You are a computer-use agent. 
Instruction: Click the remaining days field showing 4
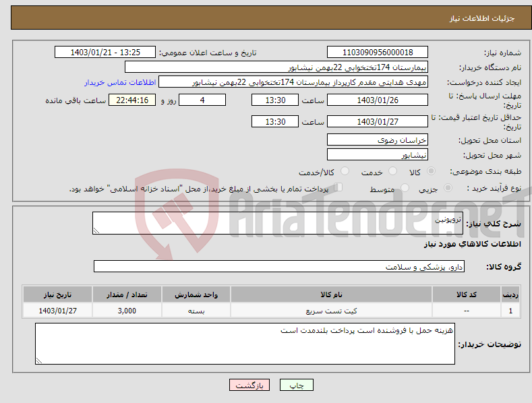tap(202, 100)
